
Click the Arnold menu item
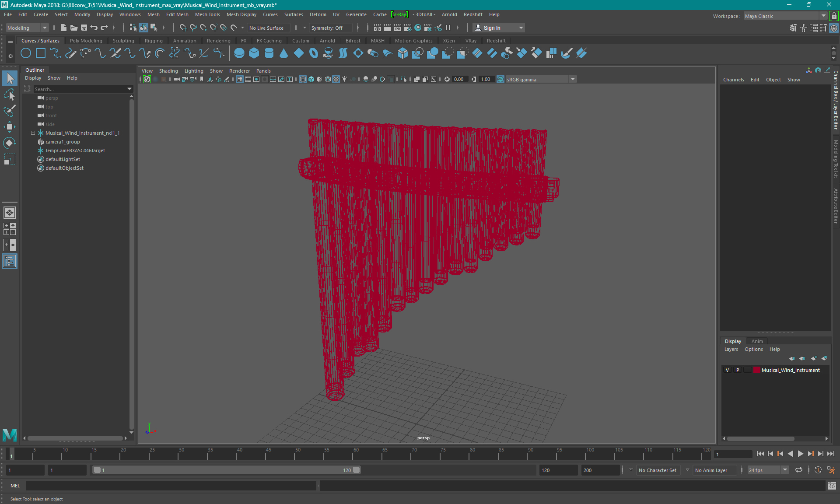(x=449, y=14)
